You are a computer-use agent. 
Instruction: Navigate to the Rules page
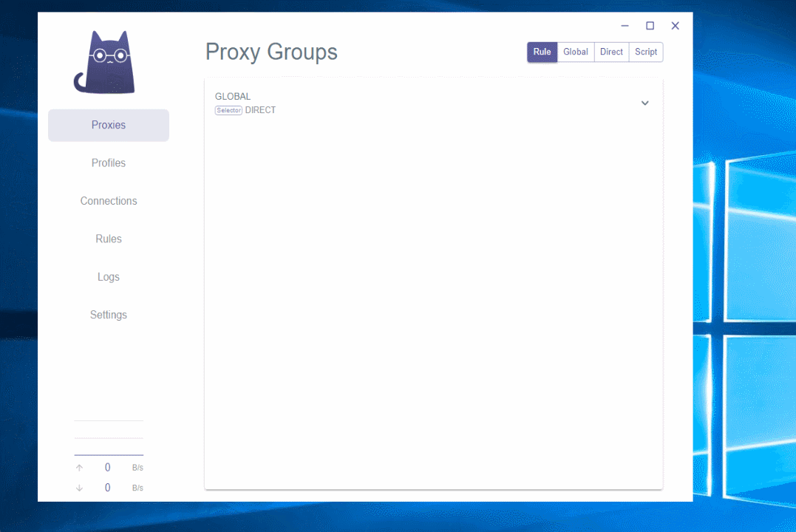[109, 239]
